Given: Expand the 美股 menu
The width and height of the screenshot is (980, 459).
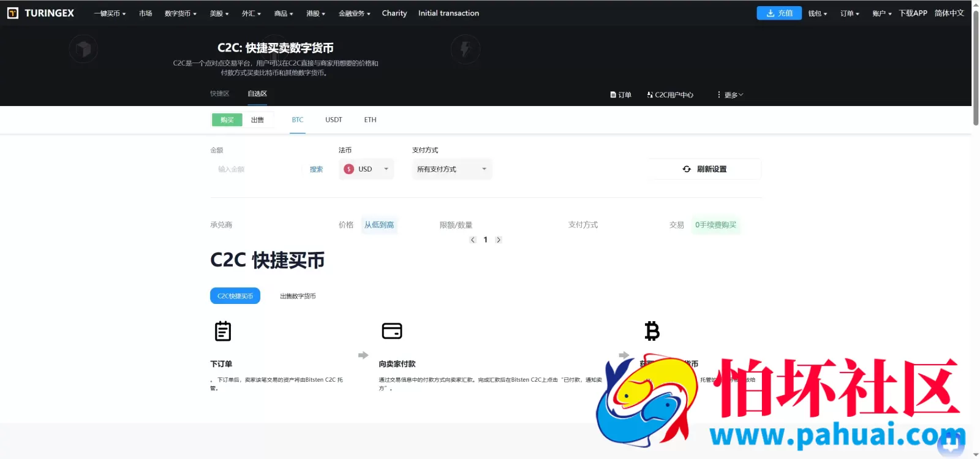Looking at the screenshot, I should click(219, 13).
